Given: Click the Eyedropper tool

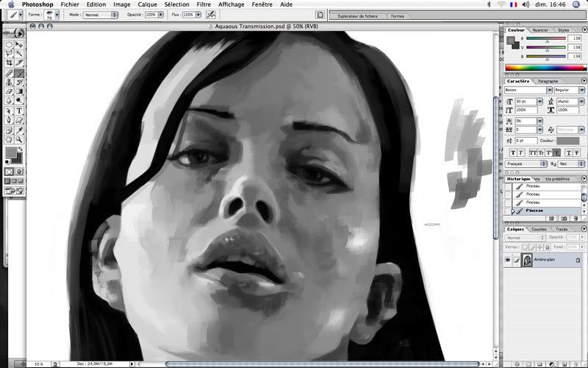Looking at the screenshot, I should [x=19, y=130].
